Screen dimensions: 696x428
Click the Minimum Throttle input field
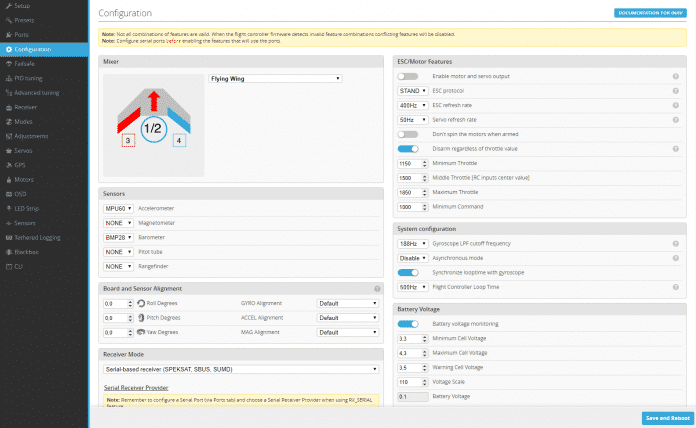[412, 163]
